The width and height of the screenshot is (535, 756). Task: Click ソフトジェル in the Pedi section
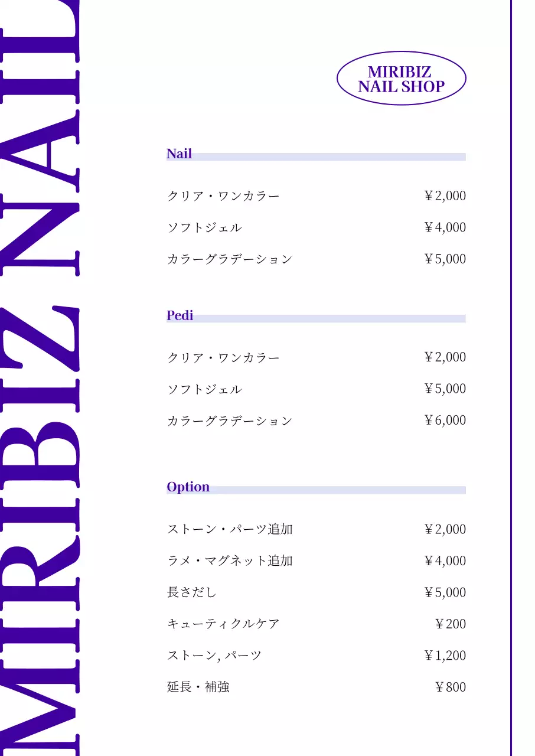point(204,389)
